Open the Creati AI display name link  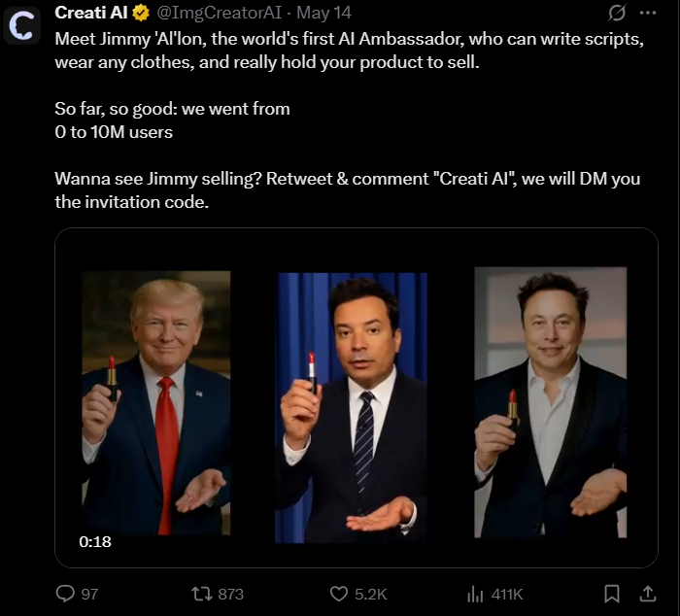click(92, 14)
